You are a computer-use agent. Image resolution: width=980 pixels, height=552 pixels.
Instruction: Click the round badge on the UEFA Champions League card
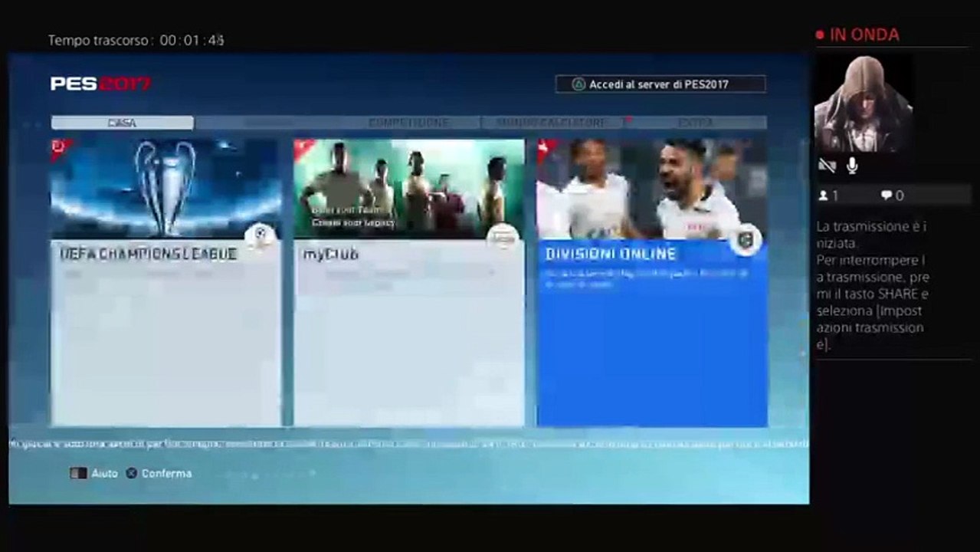coord(261,236)
